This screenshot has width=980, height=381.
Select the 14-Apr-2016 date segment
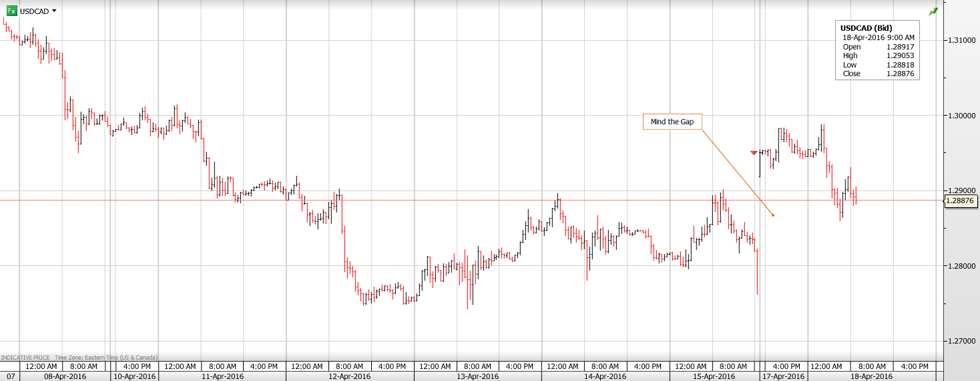coord(605,376)
